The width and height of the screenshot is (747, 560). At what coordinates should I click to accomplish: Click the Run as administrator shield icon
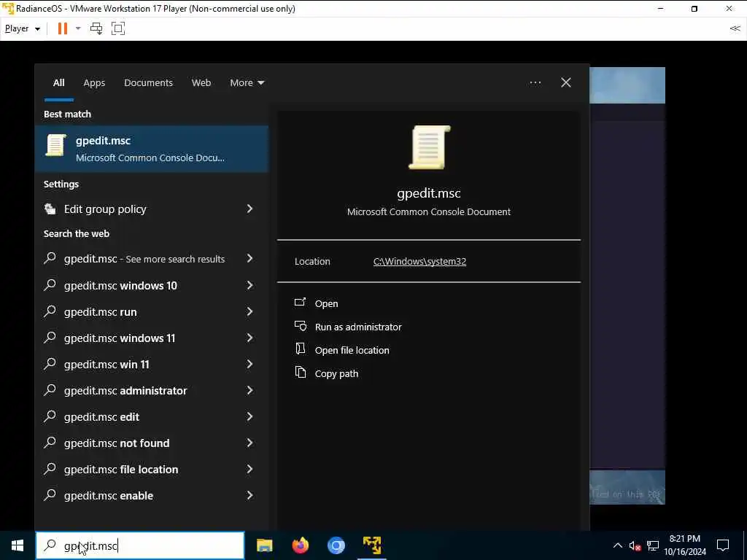(300, 326)
